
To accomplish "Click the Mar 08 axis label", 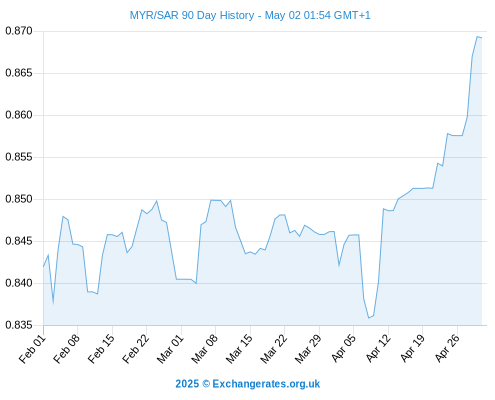I will click(205, 349).
